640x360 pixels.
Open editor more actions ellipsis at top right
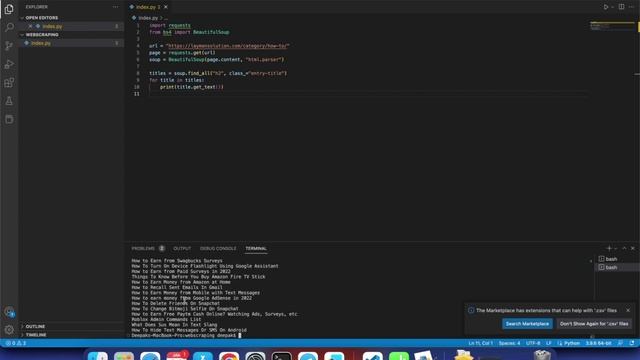[x=631, y=7]
